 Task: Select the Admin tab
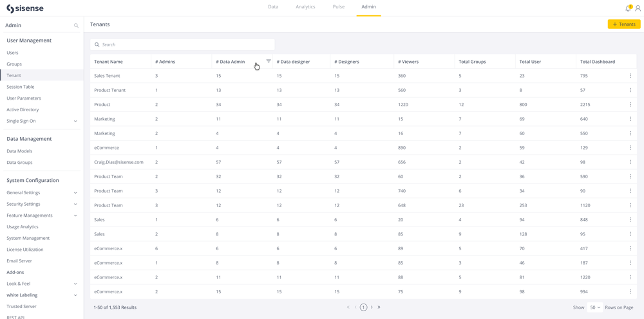click(x=368, y=7)
